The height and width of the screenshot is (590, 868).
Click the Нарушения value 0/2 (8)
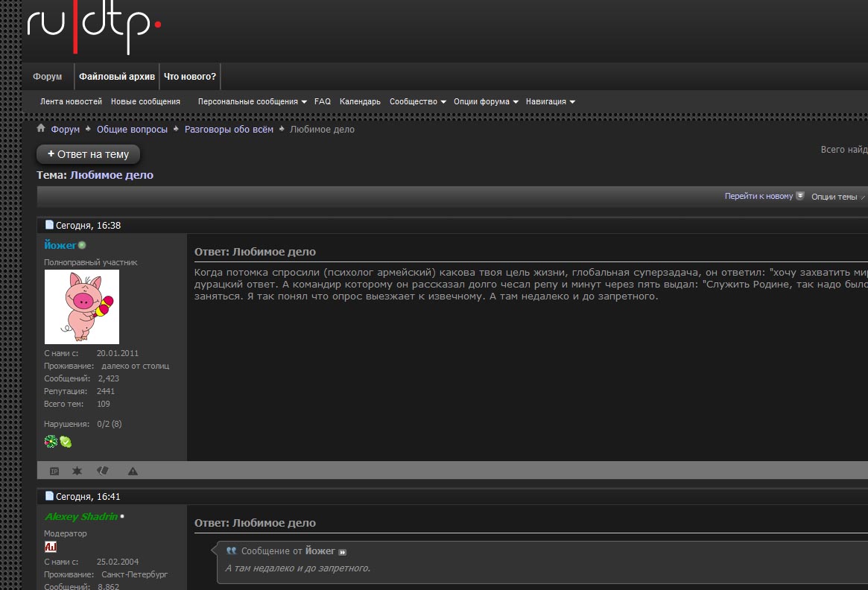click(109, 424)
